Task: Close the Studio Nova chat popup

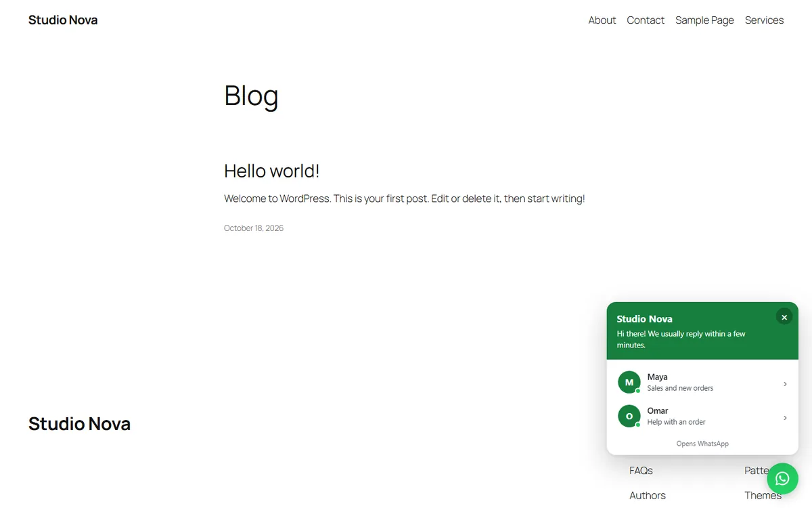Action: click(784, 317)
